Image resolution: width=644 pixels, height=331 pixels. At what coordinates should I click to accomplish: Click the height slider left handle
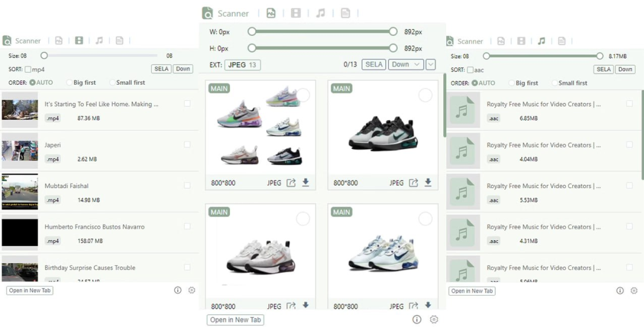point(252,48)
